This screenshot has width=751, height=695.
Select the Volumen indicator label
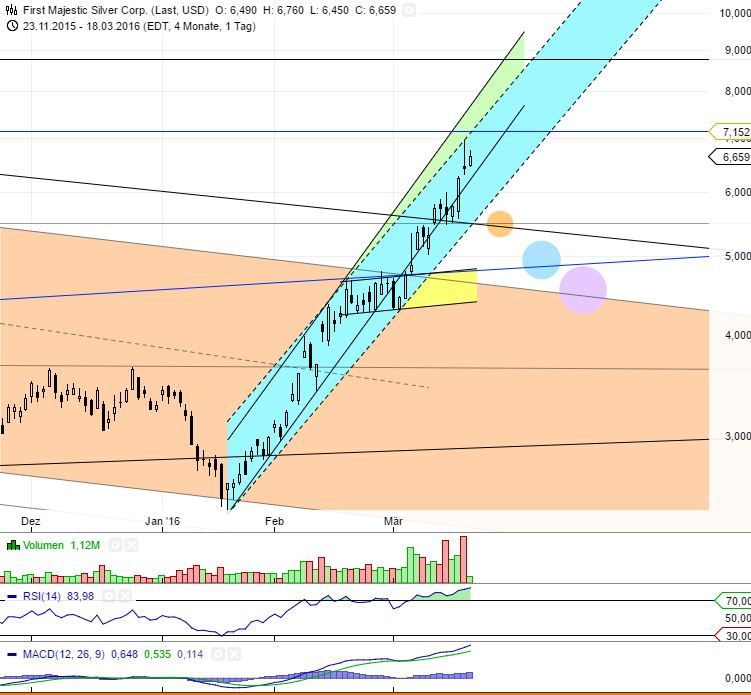[x=45, y=546]
